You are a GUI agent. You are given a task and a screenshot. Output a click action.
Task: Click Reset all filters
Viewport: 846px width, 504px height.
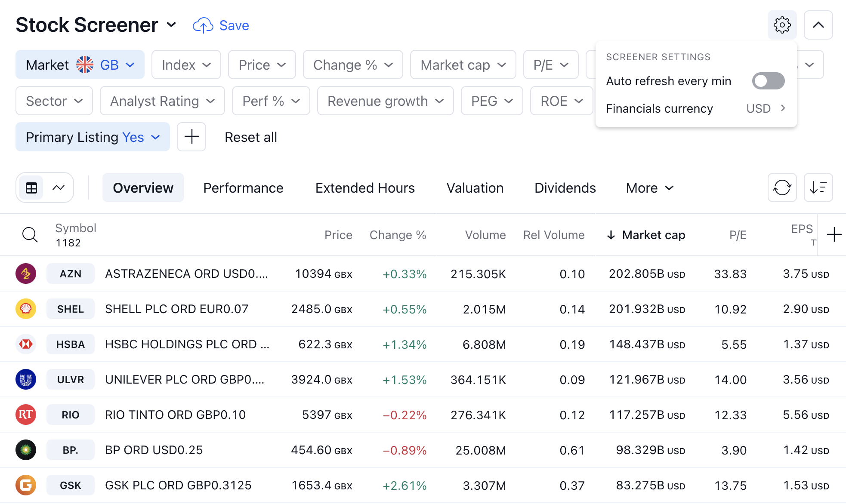[x=251, y=137]
